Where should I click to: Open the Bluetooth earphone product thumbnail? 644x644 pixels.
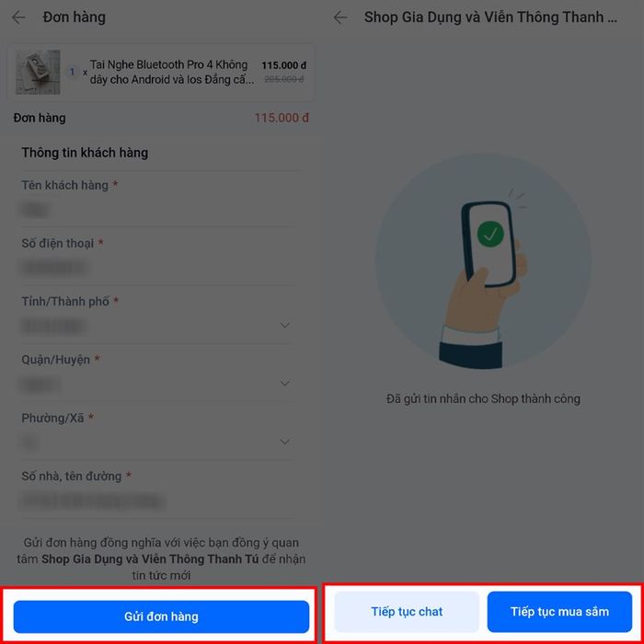point(38,73)
